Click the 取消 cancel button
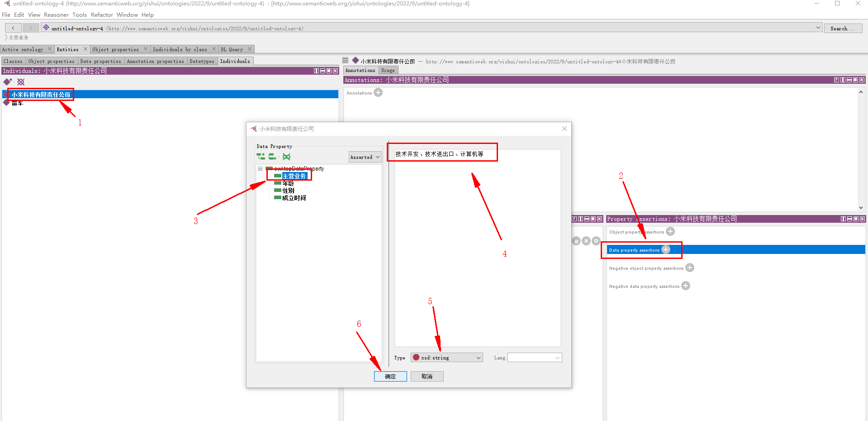Viewport: 868px width, 421px height. pyautogui.click(x=427, y=376)
